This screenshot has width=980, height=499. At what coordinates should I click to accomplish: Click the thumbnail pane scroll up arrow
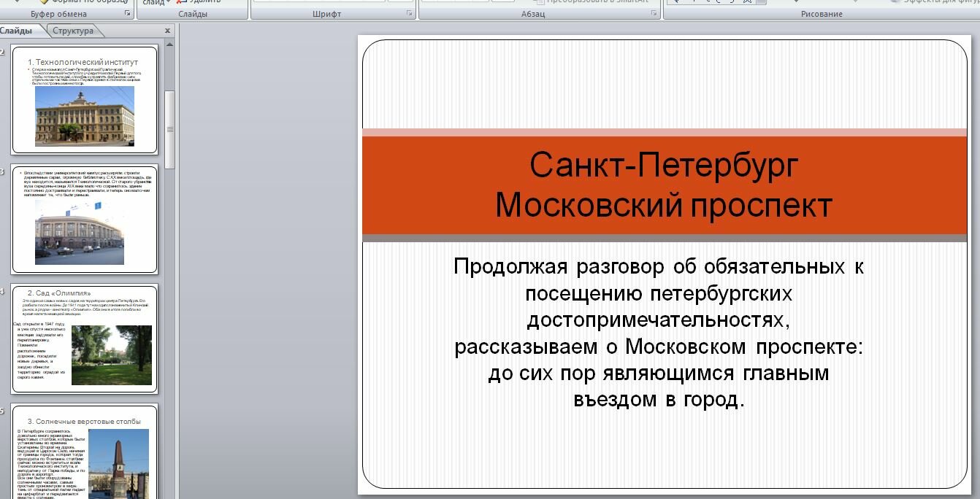[x=170, y=46]
